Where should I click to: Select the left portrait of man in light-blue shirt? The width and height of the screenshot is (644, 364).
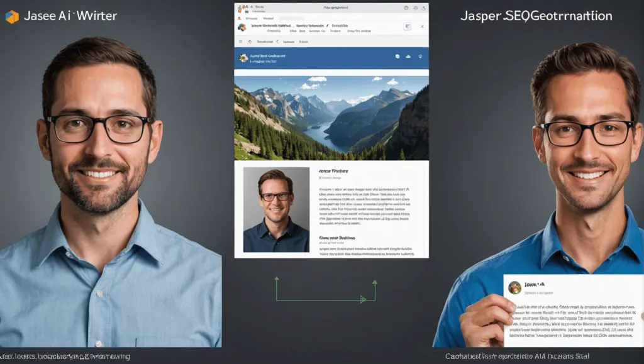click(111, 191)
